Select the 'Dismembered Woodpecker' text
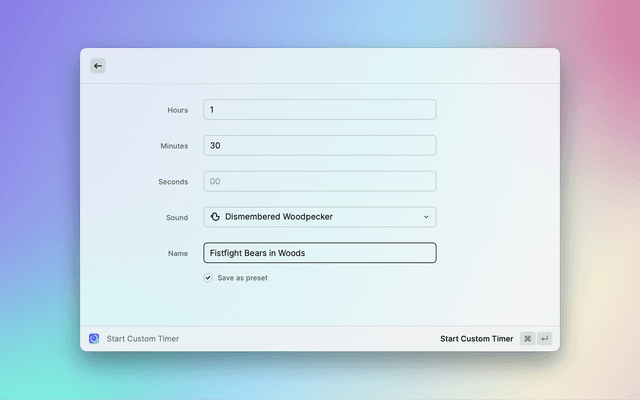This screenshot has width=640, height=400. click(x=279, y=217)
